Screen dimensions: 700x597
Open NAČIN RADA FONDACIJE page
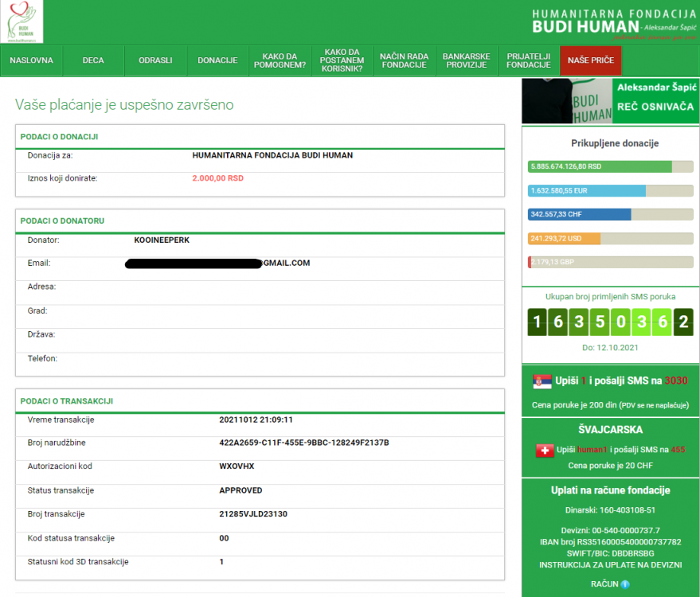coord(404,60)
